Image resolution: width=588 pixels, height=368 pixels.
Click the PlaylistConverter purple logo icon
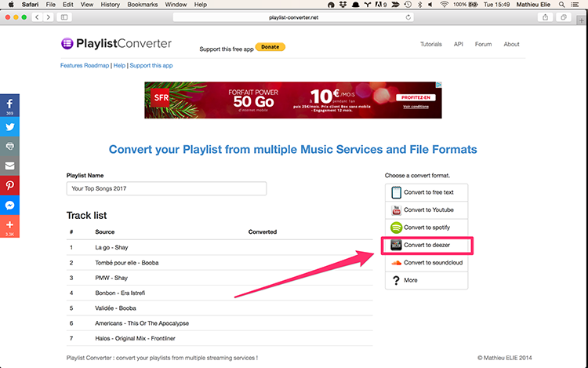67,43
